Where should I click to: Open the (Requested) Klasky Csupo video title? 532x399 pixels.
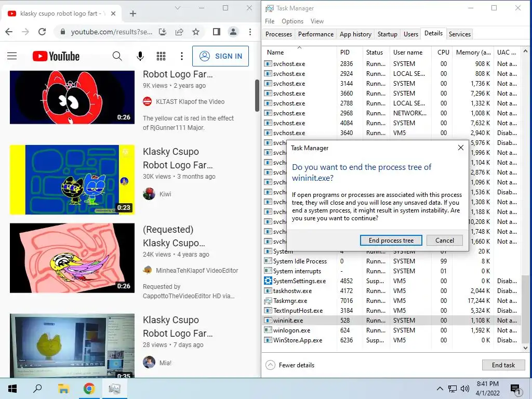click(174, 236)
